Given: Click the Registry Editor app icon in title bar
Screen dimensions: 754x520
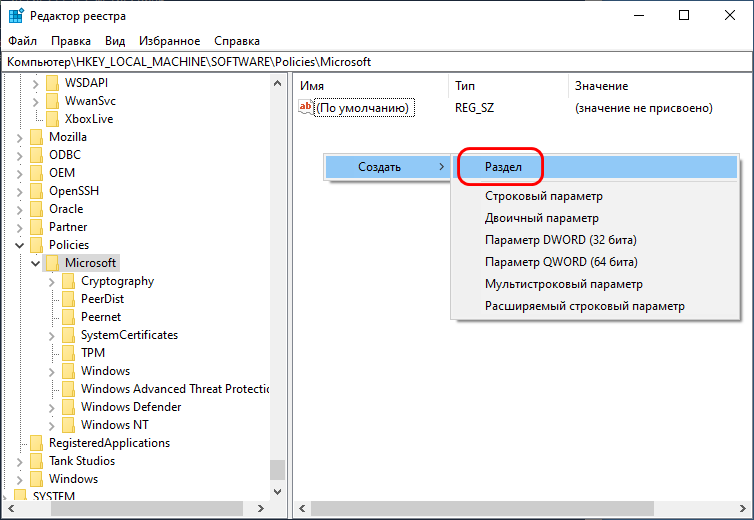Looking at the screenshot, I should 16,15.
